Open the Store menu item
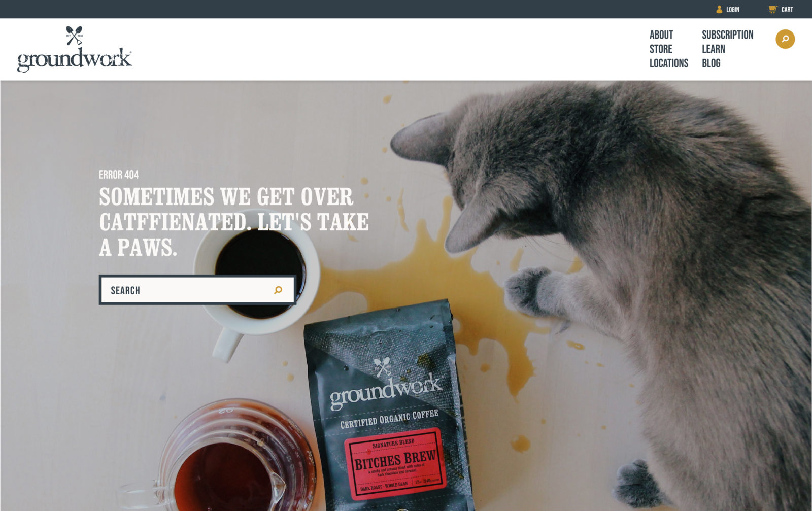This screenshot has height=511, width=812. coord(661,49)
